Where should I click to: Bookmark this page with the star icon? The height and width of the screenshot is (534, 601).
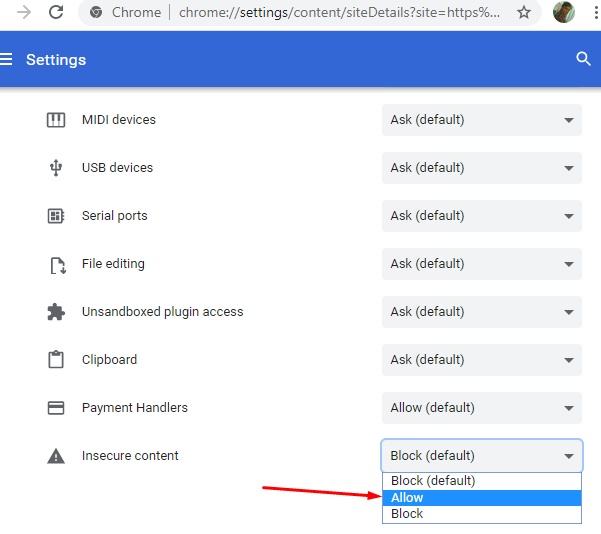[524, 13]
